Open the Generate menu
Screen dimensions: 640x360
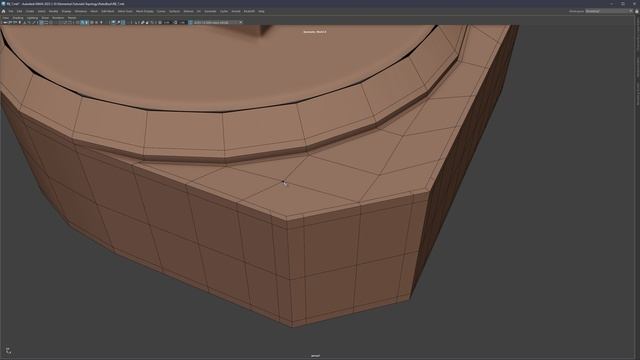pos(211,11)
